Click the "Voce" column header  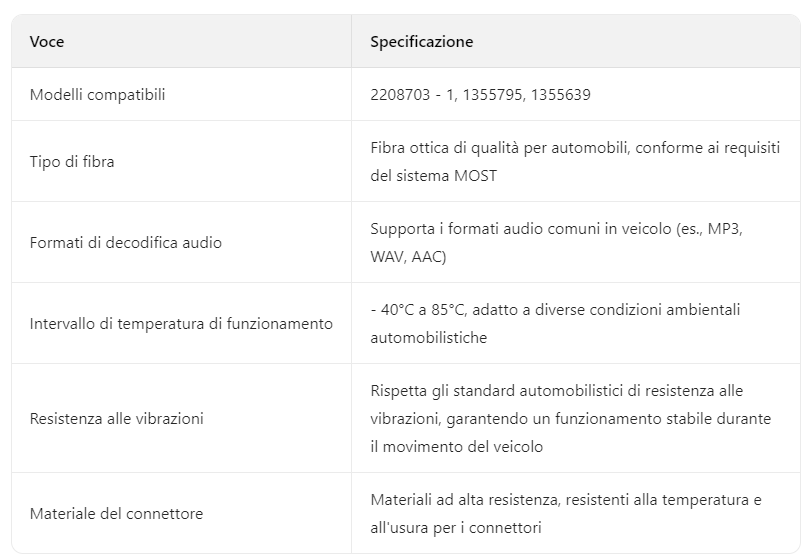tap(47, 42)
